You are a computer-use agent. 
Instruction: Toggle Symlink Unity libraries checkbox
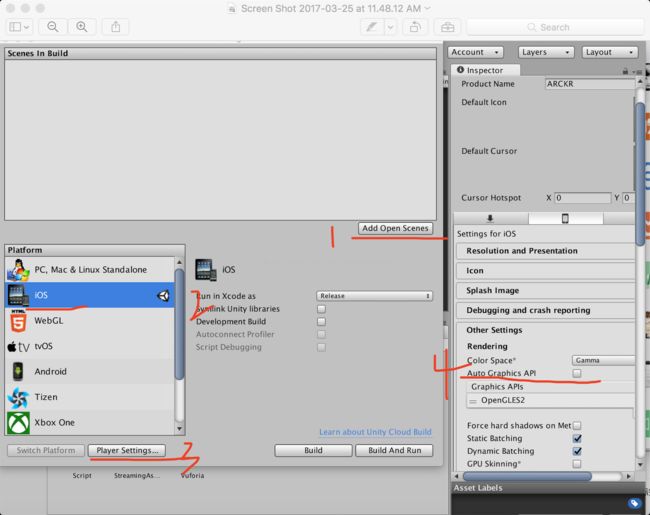point(321,309)
